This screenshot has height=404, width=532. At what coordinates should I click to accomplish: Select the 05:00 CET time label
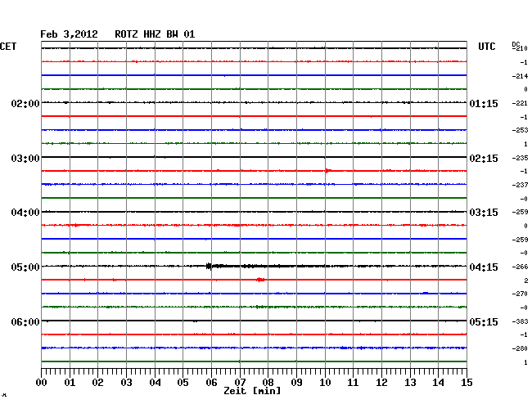25,267
